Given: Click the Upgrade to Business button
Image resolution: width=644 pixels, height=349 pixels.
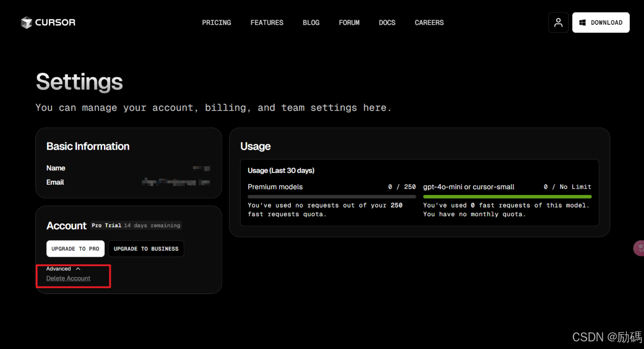Looking at the screenshot, I should 146,249.
